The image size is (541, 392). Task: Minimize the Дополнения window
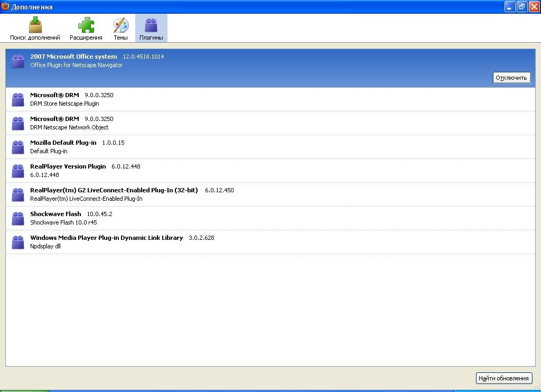tap(510, 6)
